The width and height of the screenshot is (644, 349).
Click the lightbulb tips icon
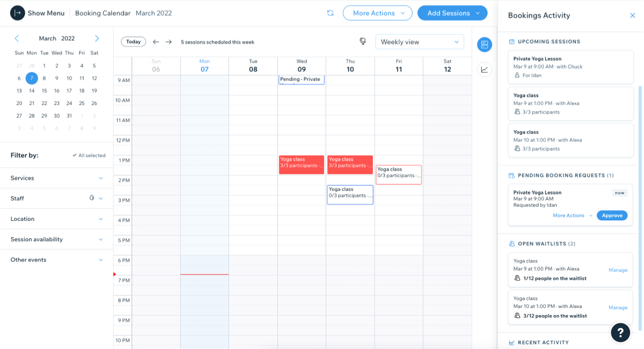(x=362, y=41)
